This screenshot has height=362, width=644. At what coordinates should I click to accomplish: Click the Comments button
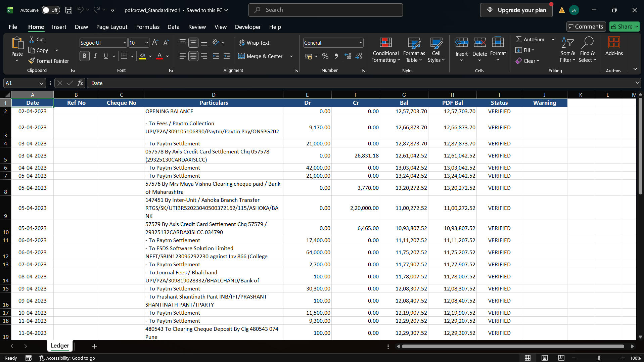pyautogui.click(x=586, y=27)
